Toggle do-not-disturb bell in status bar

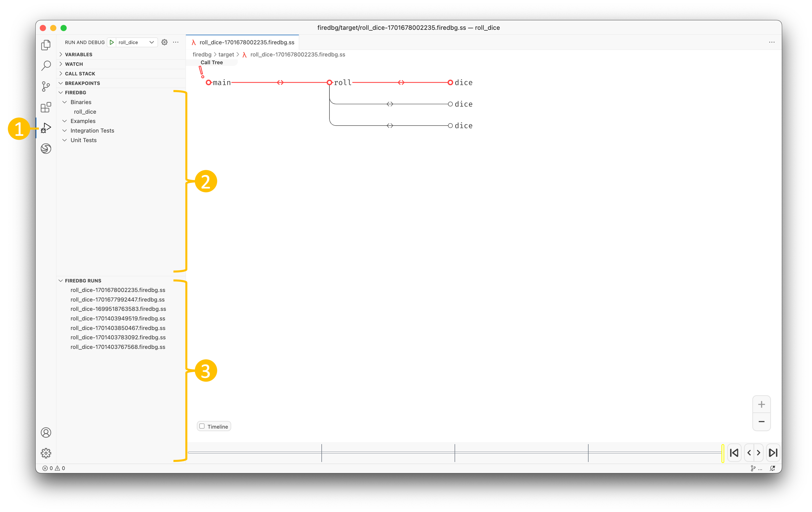pyautogui.click(x=772, y=468)
